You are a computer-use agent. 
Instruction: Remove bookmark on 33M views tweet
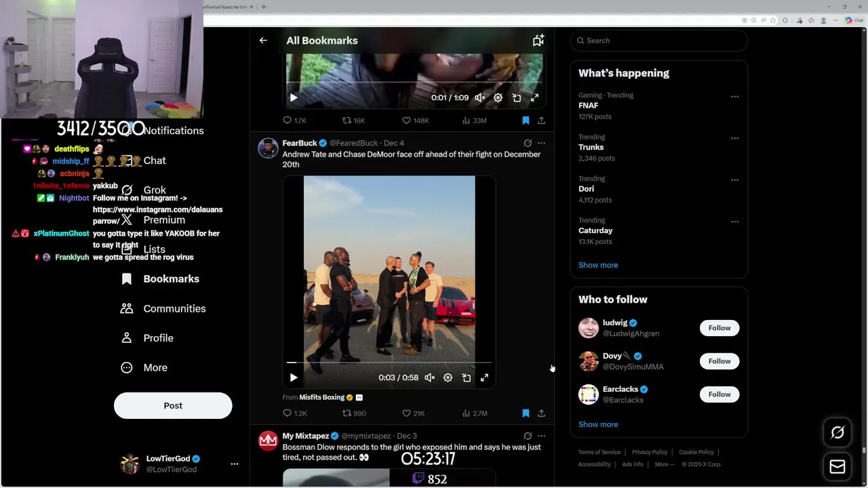coord(526,121)
